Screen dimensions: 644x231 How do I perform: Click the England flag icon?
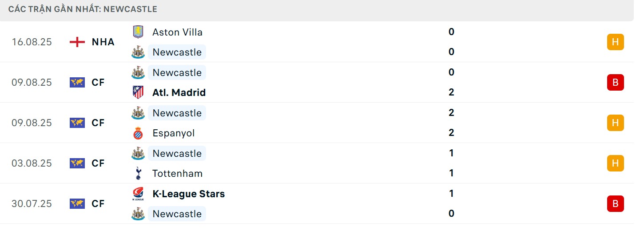pyautogui.click(x=77, y=42)
